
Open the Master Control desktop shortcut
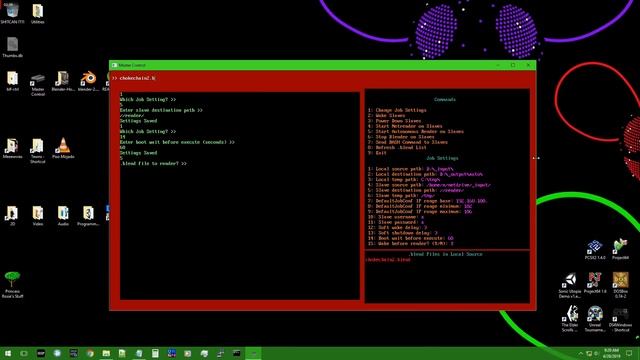(38, 84)
